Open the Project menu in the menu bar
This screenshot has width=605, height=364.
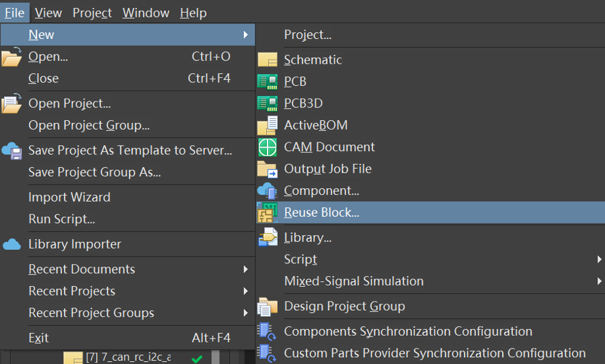92,13
